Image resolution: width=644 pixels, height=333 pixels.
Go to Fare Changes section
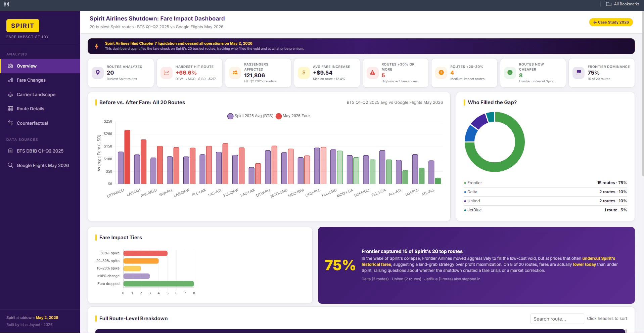click(40, 80)
